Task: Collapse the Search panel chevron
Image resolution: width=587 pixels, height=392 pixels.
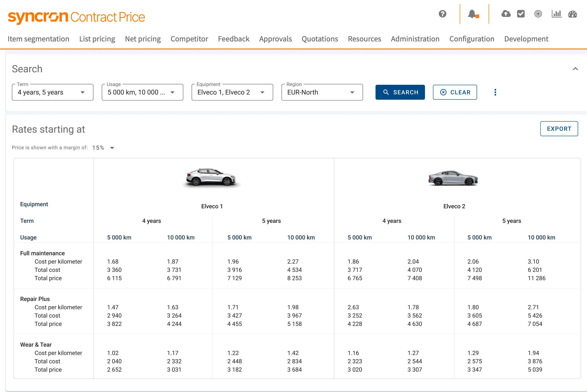Action: pyautogui.click(x=575, y=69)
